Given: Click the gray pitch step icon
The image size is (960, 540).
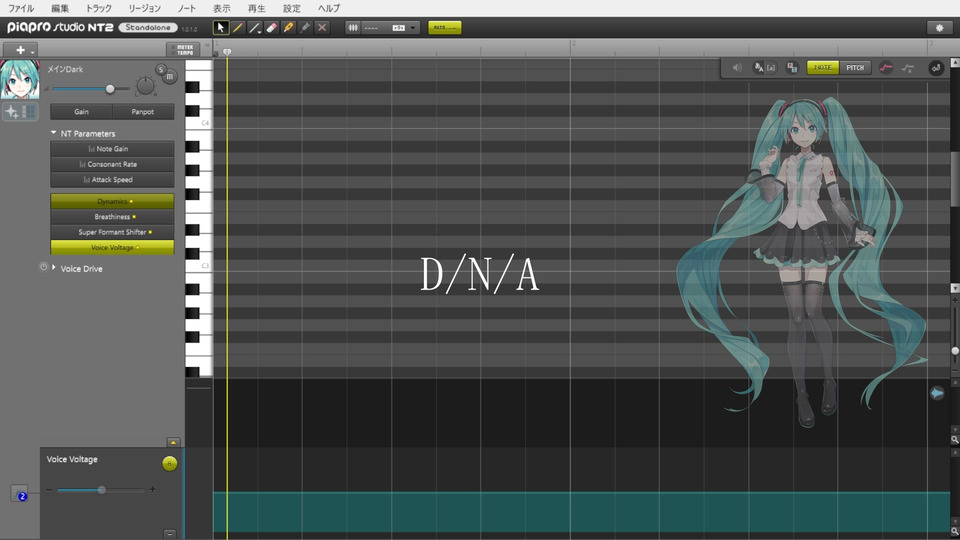Looking at the screenshot, I should pos(907,67).
